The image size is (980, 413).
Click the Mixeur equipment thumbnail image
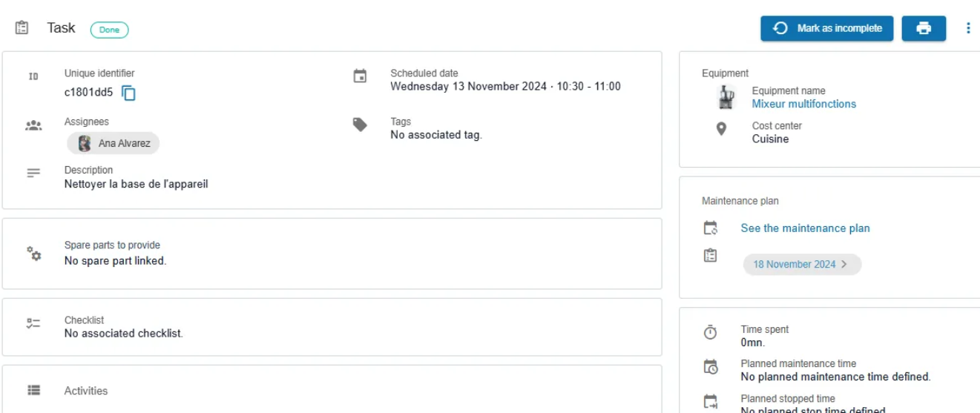point(725,97)
